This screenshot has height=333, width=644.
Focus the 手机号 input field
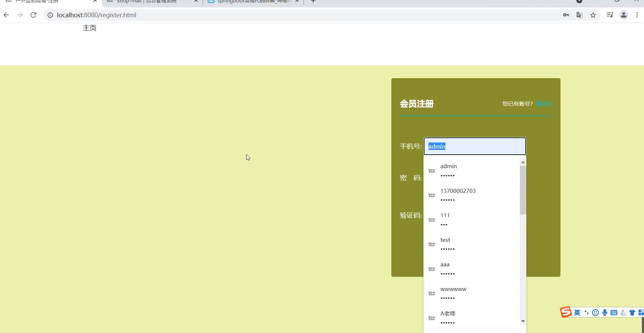pos(475,146)
